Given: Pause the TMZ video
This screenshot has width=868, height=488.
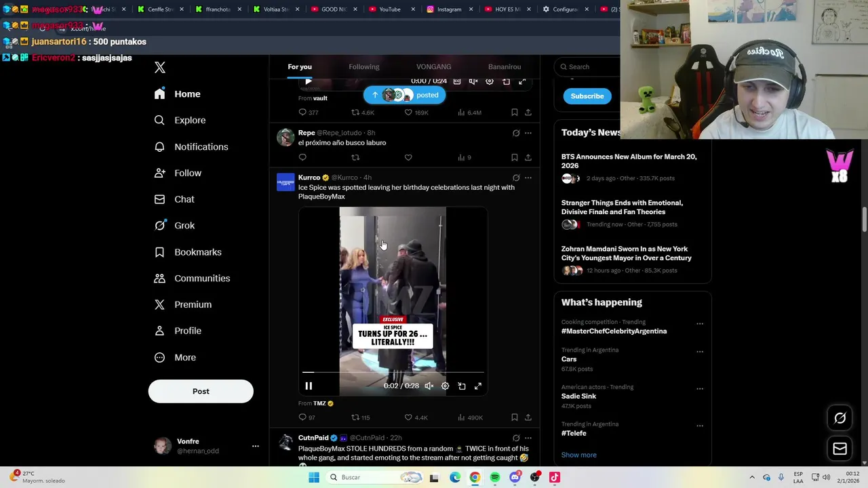Looking at the screenshot, I should [x=309, y=386].
